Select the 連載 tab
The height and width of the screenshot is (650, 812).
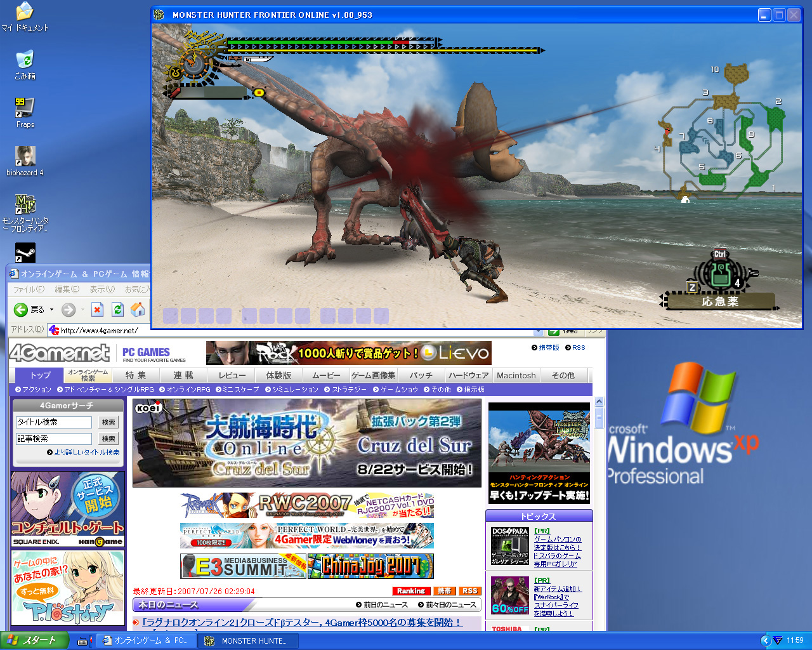183,375
